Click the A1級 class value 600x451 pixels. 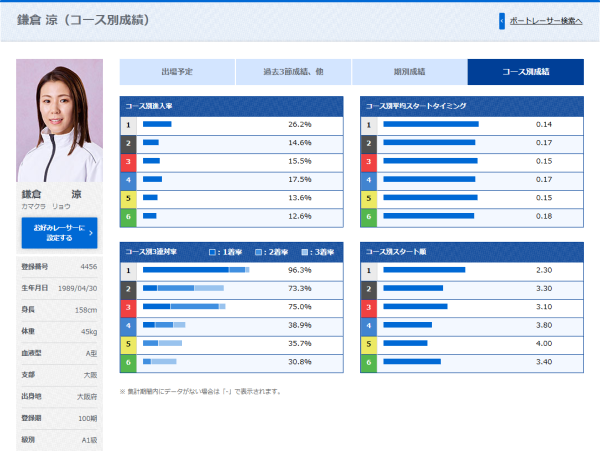(x=90, y=441)
